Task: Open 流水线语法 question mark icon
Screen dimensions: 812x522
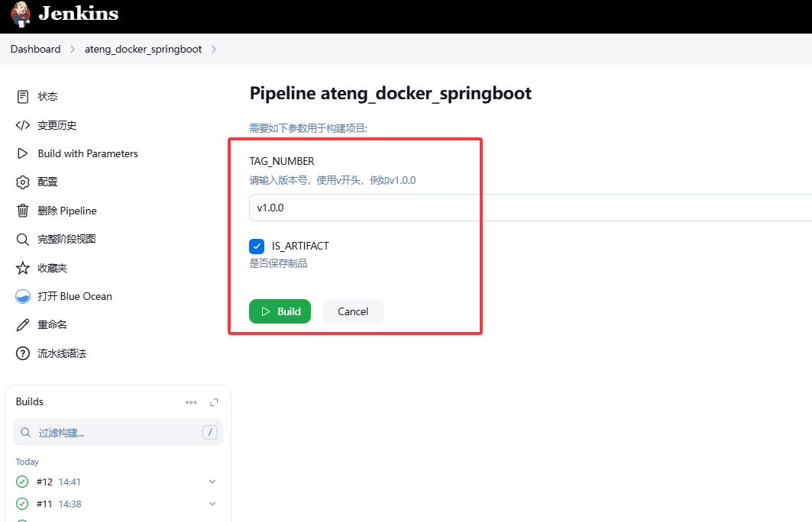Action: [x=23, y=354]
